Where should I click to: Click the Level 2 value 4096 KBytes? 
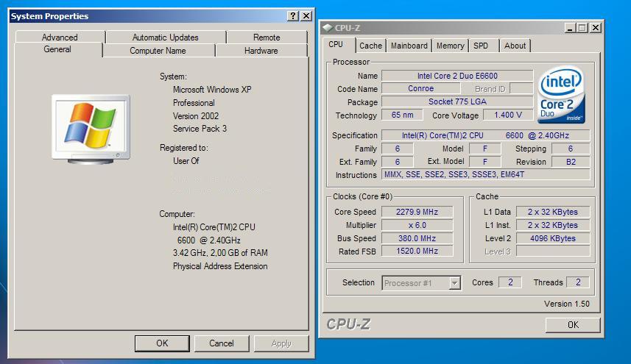553,238
